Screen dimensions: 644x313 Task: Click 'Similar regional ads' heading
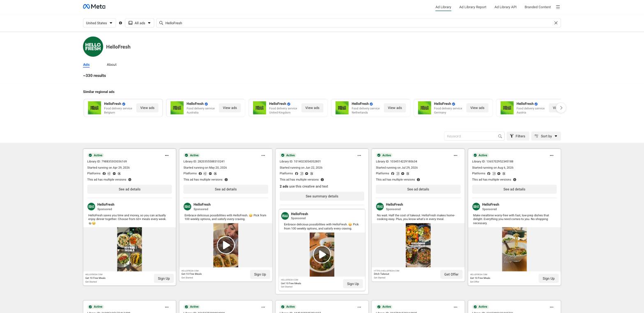point(99,92)
